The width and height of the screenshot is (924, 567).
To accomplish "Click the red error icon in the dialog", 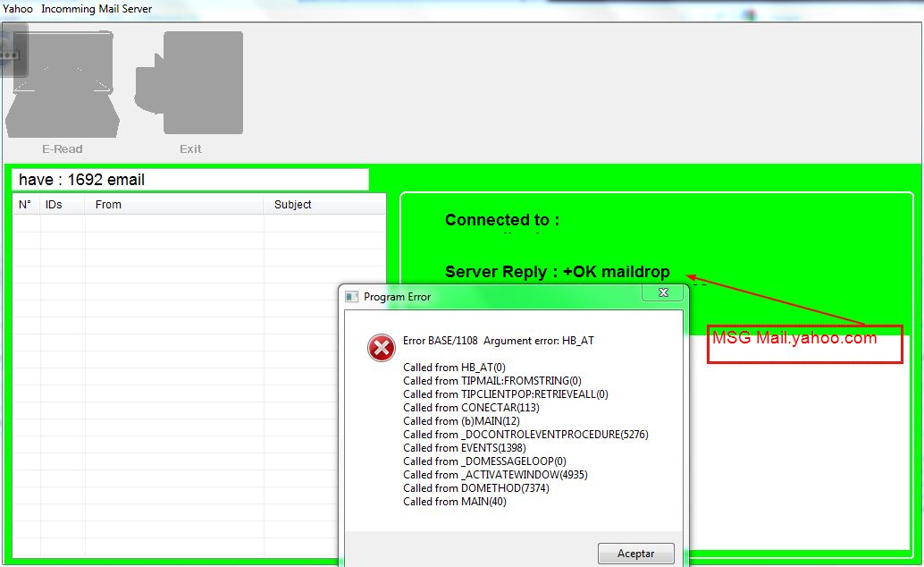I will click(379, 348).
